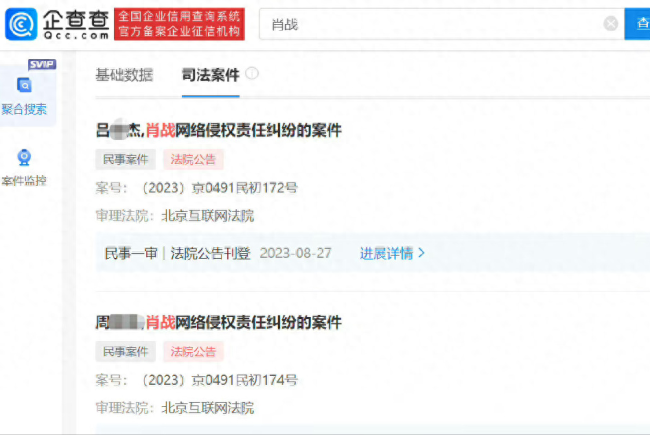This screenshot has height=435, width=650.
Task: Open 北京互联网法院 in the second case
Action: pyautogui.click(x=207, y=408)
